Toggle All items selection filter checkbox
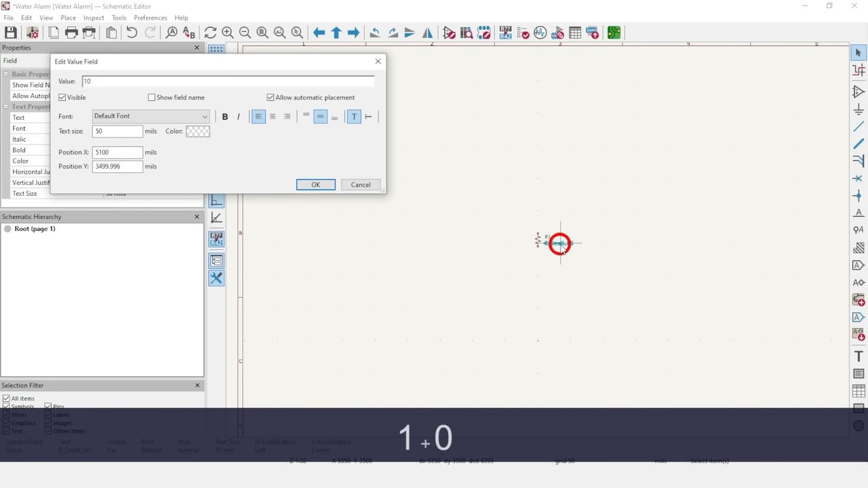 point(6,399)
